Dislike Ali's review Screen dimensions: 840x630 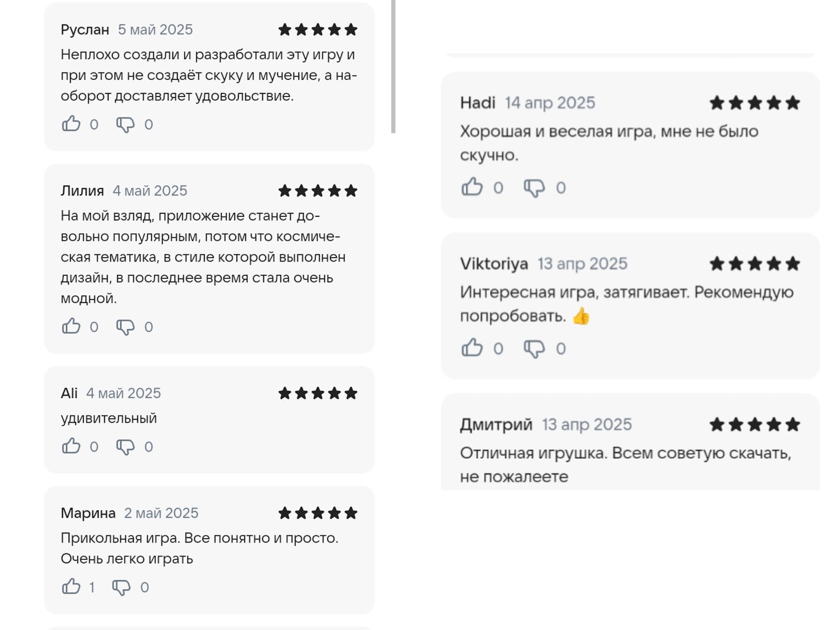tap(125, 447)
